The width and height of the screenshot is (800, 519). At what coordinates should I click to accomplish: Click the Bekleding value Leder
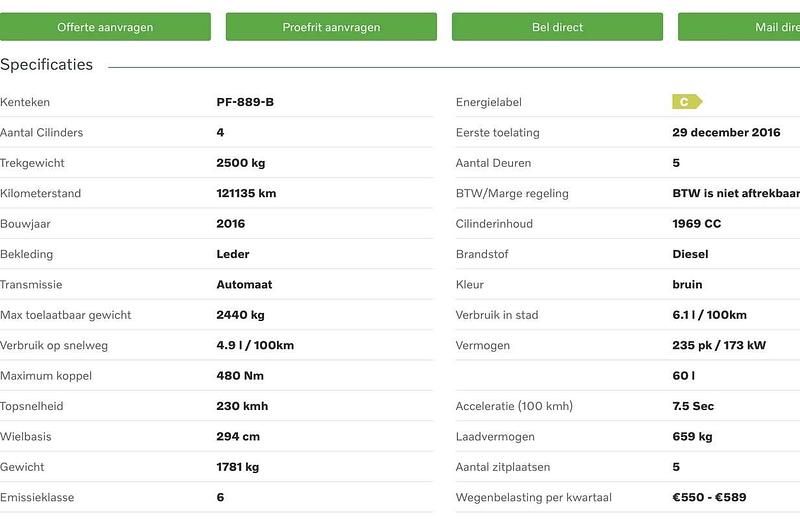pyautogui.click(x=233, y=254)
